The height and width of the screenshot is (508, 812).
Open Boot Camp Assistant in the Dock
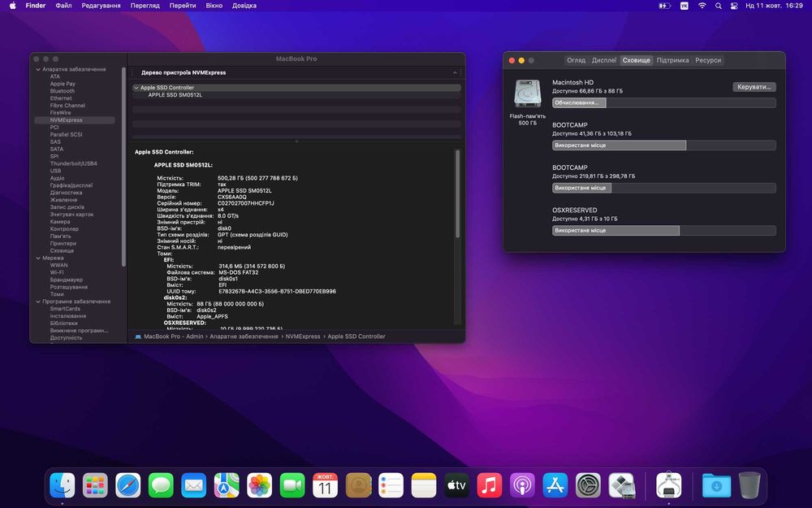(621, 486)
